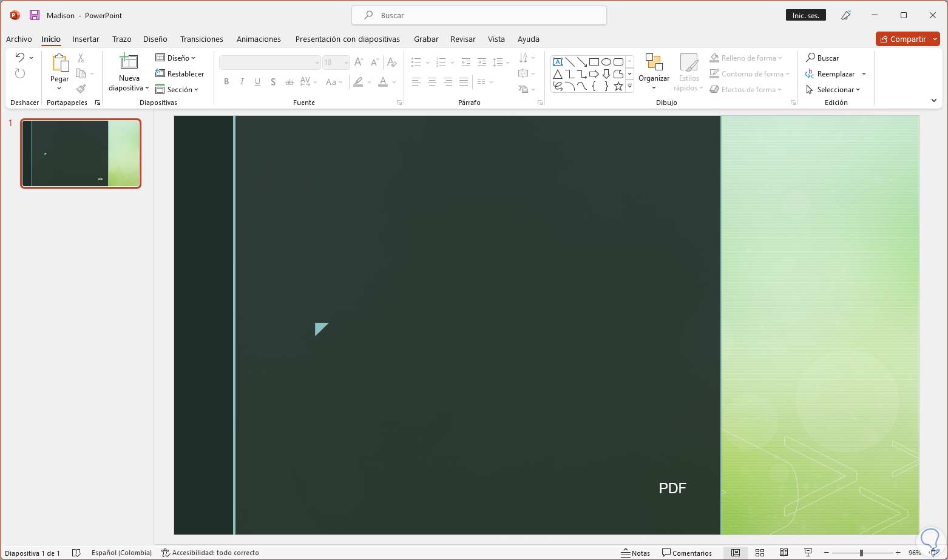Click the Restablecer button

180,74
